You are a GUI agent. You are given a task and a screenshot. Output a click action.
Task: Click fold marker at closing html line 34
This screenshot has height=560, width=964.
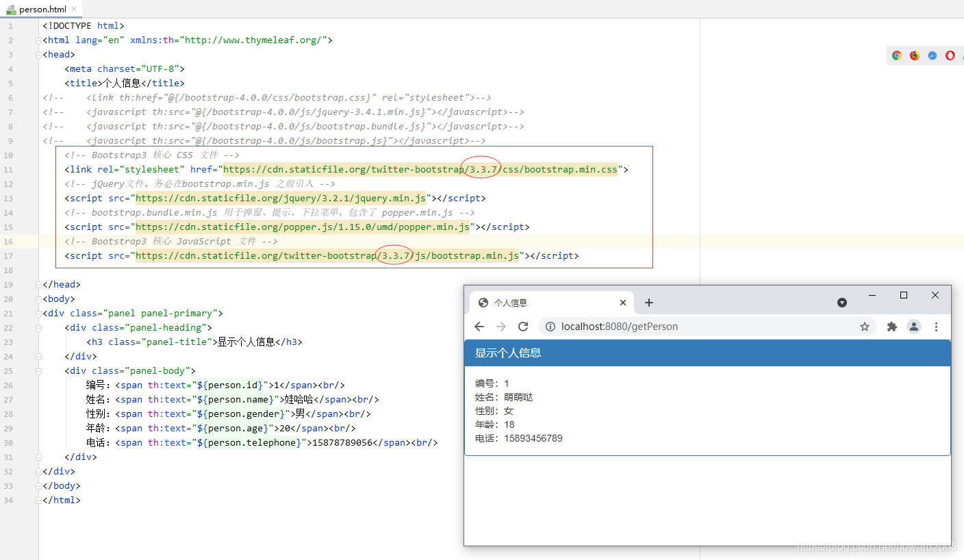click(x=39, y=500)
